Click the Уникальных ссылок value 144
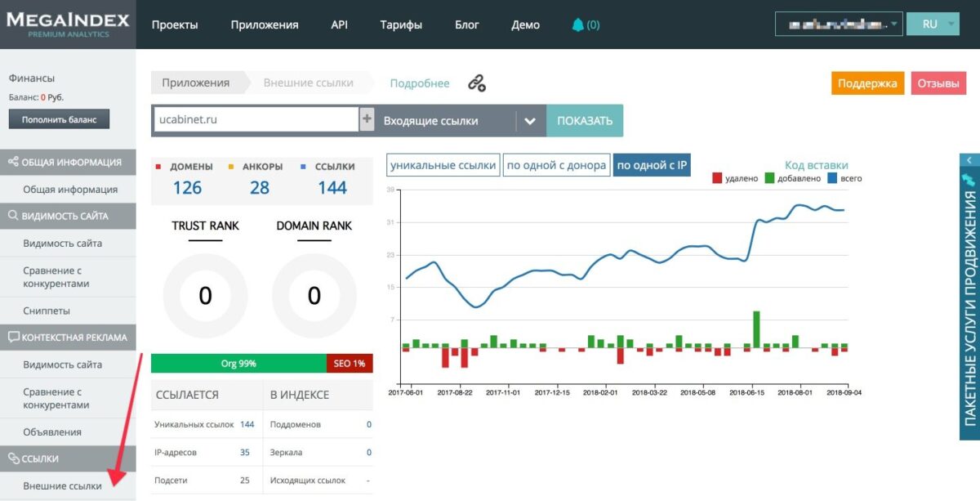The image size is (980, 501). coord(247,424)
